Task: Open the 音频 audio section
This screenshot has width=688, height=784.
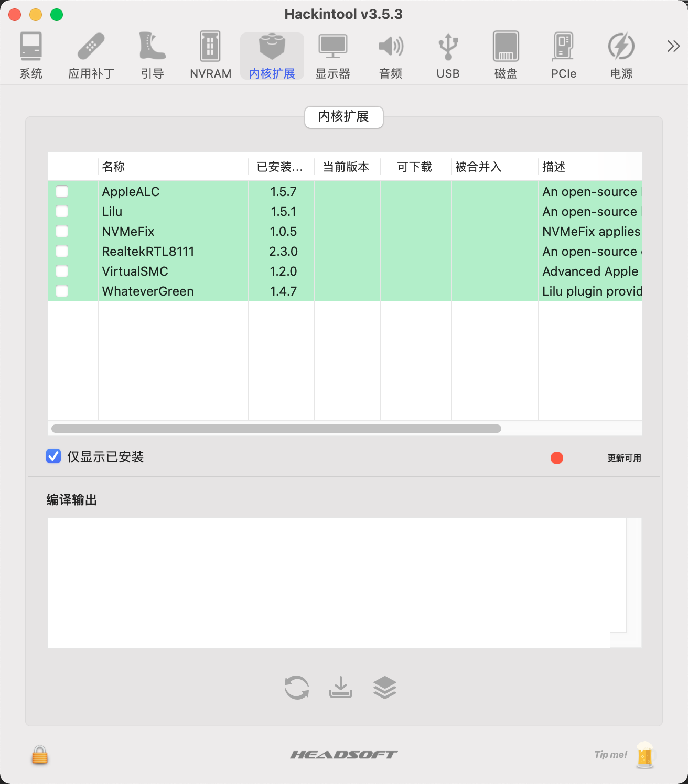Action: click(391, 56)
